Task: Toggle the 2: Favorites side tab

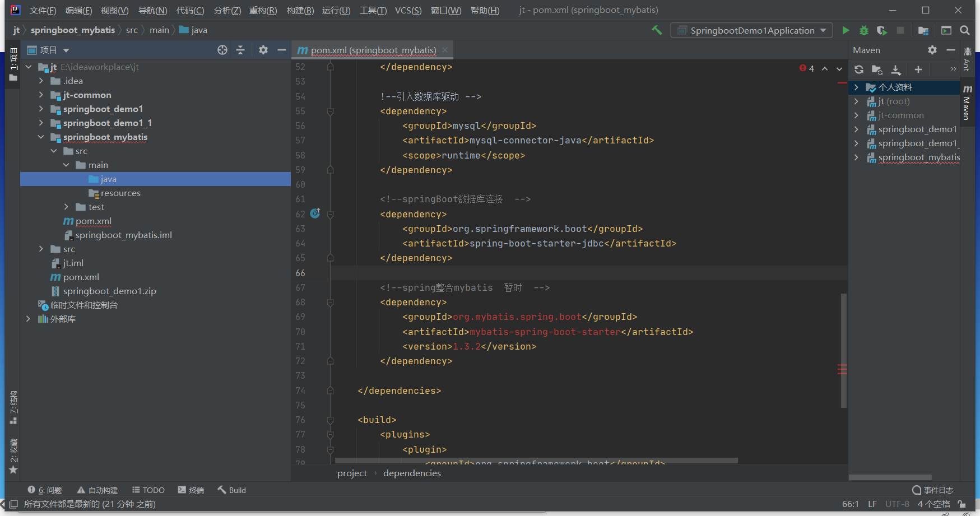Action: (x=13, y=455)
